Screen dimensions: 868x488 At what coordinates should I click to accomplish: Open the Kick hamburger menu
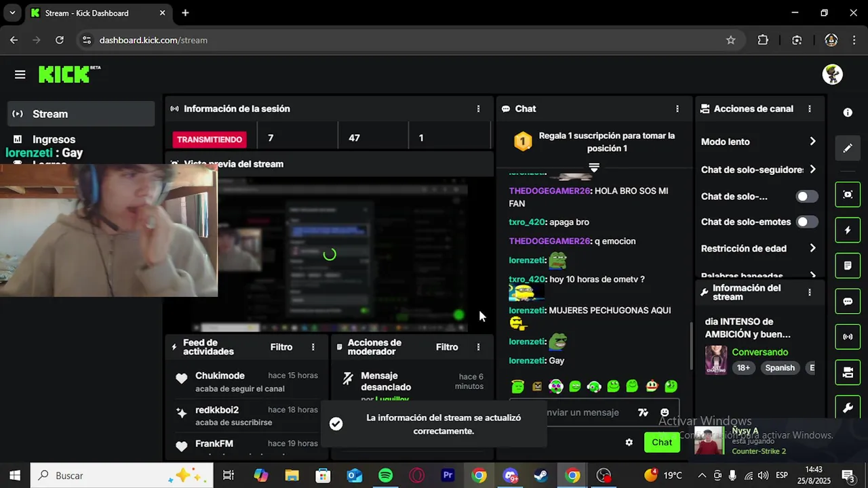(x=20, y=75)
